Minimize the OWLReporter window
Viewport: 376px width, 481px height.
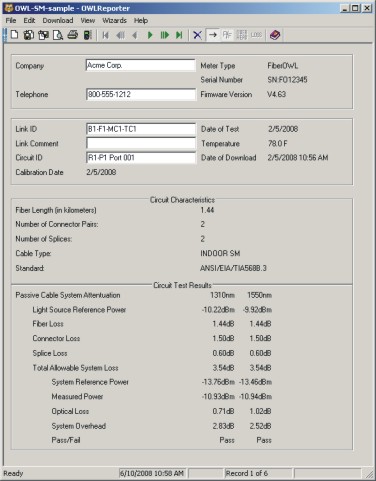pos(345,8)
